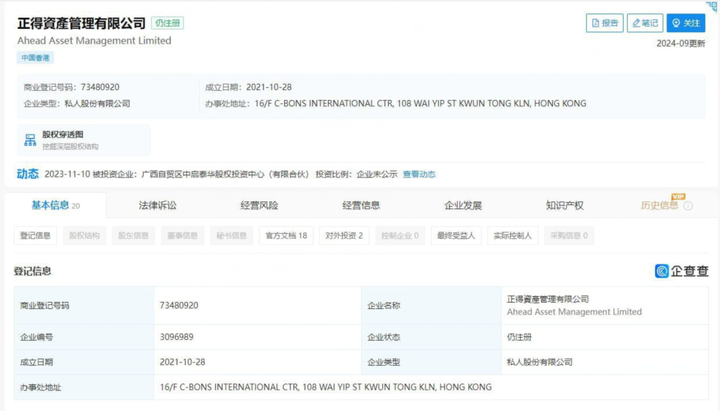Open the 股权穿透图 card title
The width and height of the screenshot is (720, 411).
click(63, 135)
